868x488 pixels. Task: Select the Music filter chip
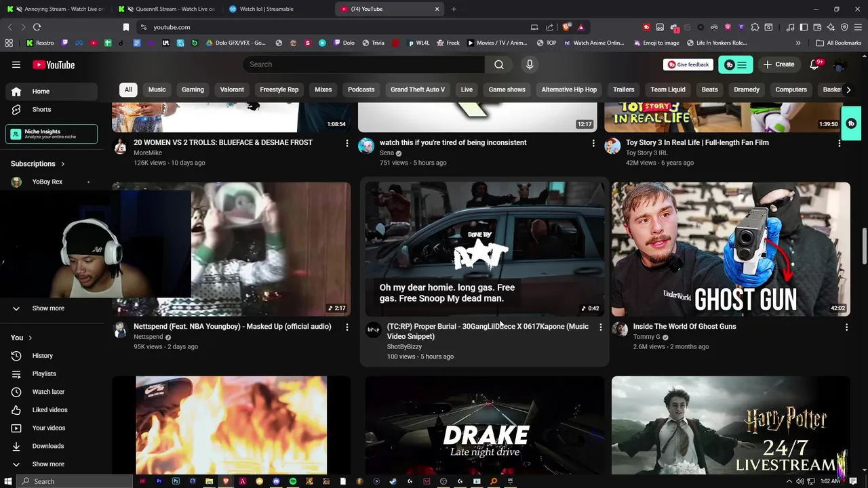157,89
